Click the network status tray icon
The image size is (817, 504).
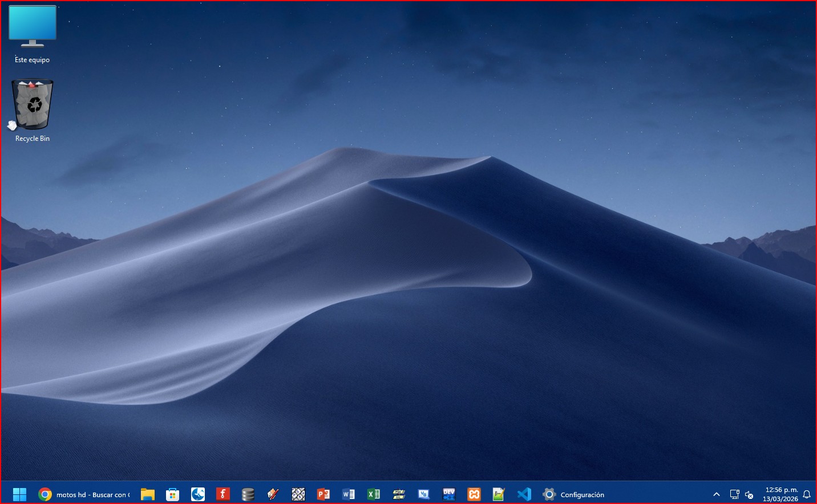[735, 494]
